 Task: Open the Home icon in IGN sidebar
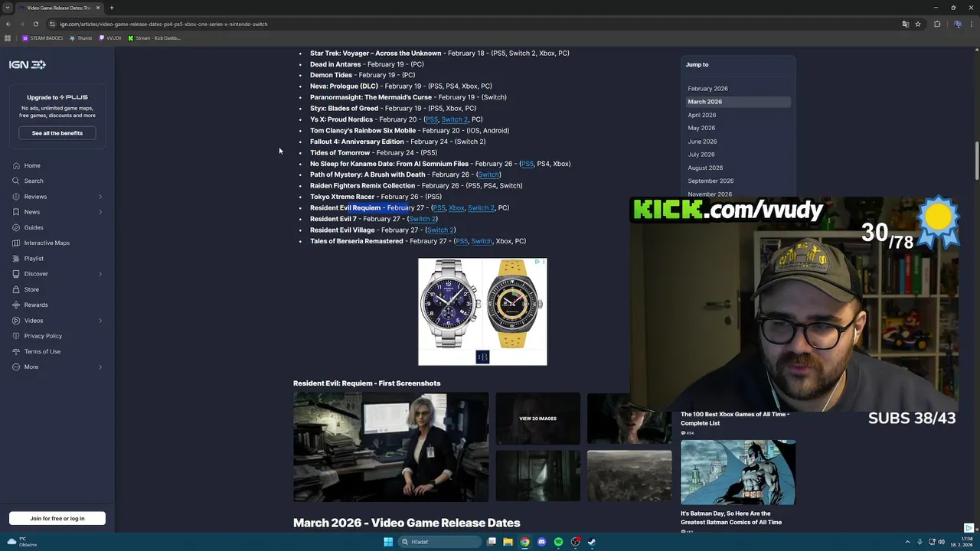point(16,165)
